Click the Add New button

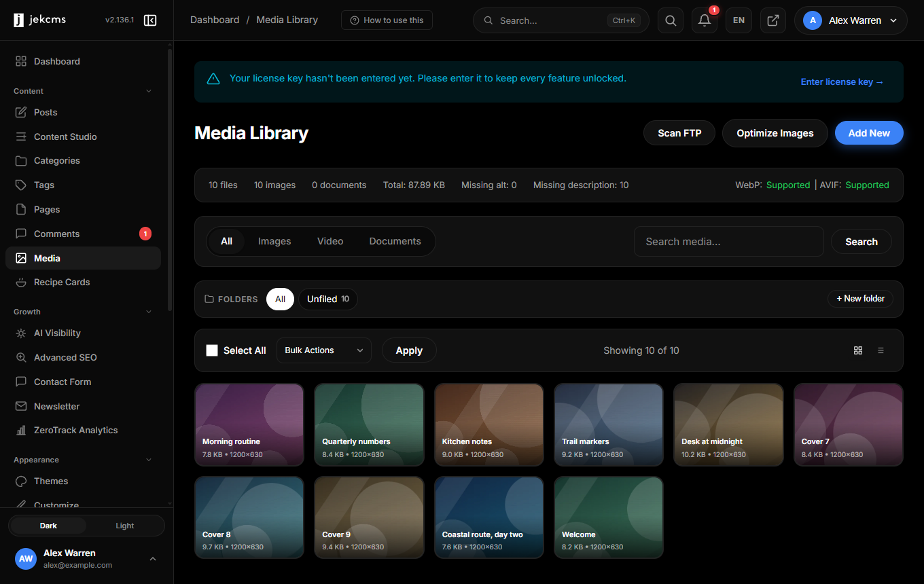(x=869, y=133)
